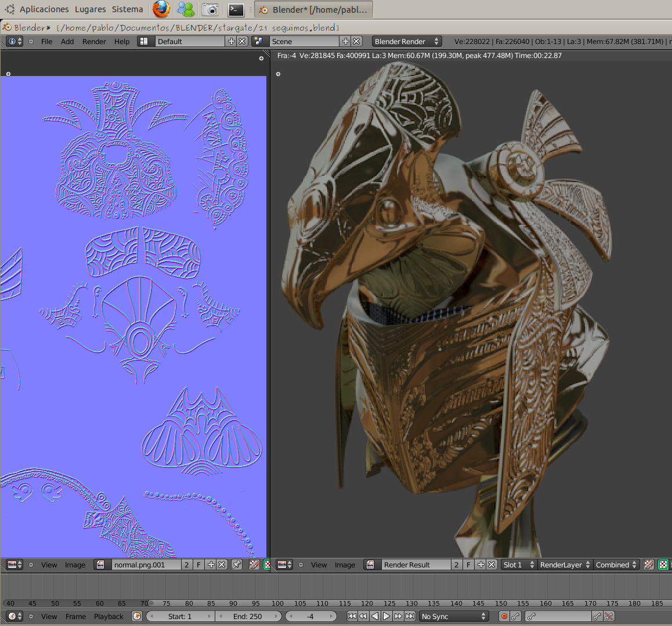Toggle color channels display in left editor
Image resolution: width=672 pixels, height=626 pixels.
tap(266, 565)
